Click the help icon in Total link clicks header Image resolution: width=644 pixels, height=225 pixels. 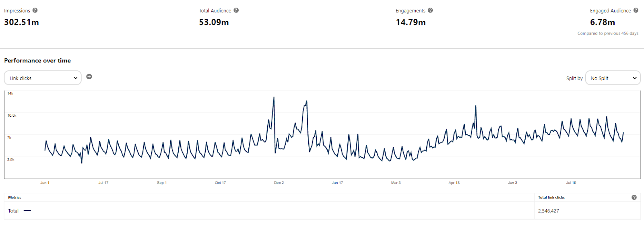pyautogui.click(x=634, y=197)
